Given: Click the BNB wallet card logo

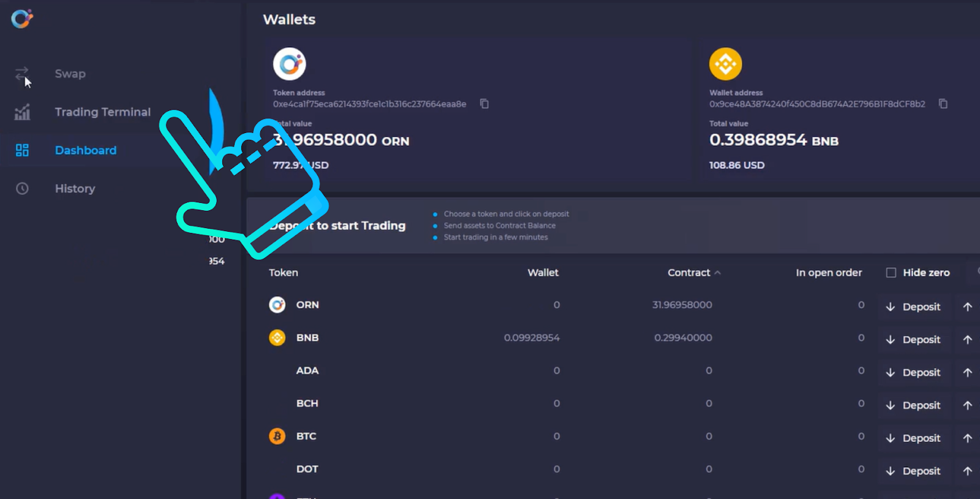Looking at the screenshot, I should [726, 64].
